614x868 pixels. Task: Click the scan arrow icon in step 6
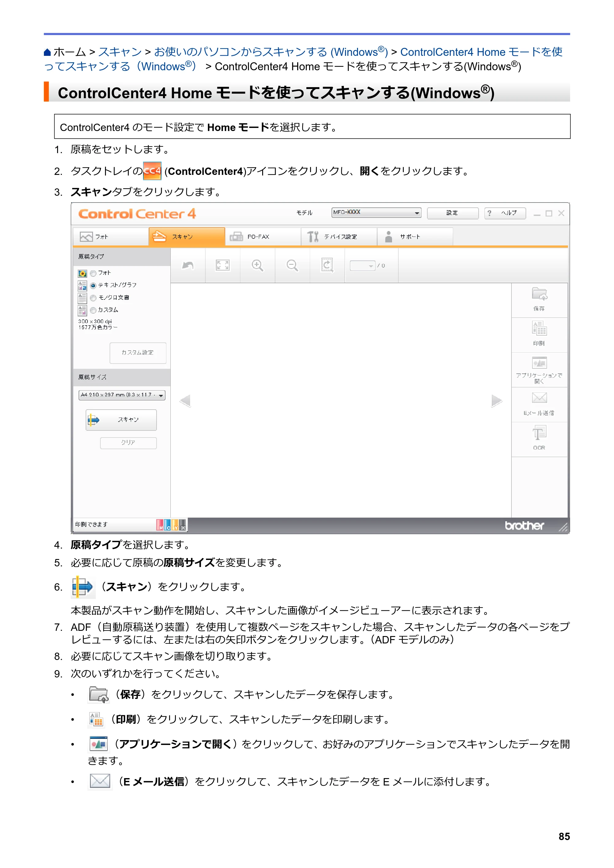[83, 587]
